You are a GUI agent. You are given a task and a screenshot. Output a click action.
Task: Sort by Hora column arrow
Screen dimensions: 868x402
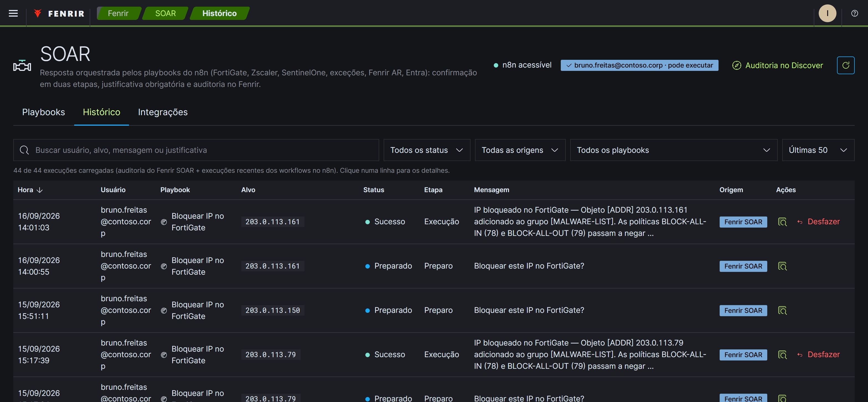[x=39, y=190]
